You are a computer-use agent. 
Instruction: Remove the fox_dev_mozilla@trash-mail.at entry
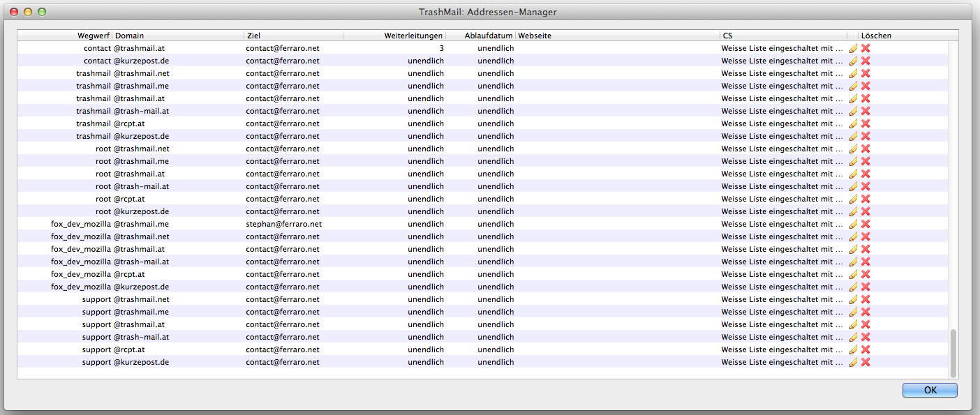[866, 262]
